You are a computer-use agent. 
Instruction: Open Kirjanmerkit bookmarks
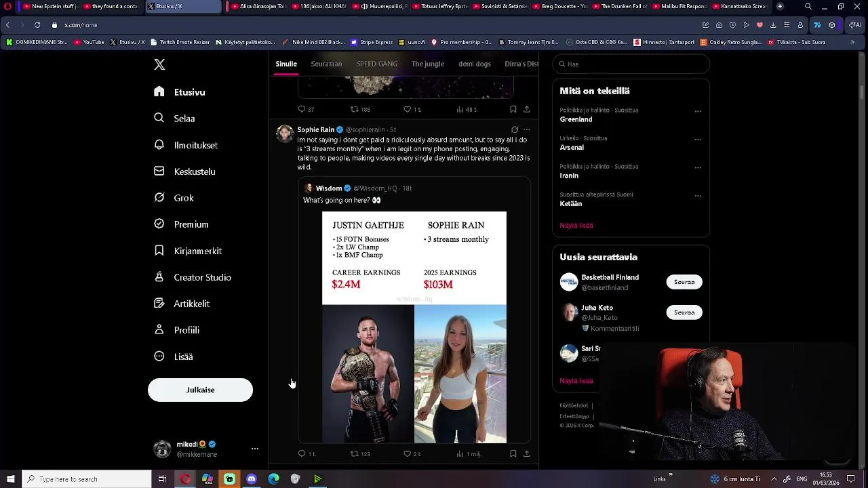(188, 251)
